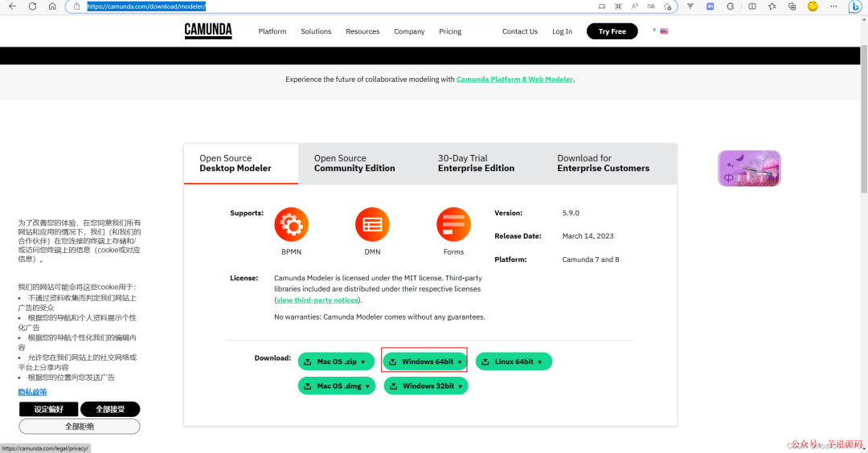
Task: Expand the Windows 64bit download dropdown
Action: 425,361
